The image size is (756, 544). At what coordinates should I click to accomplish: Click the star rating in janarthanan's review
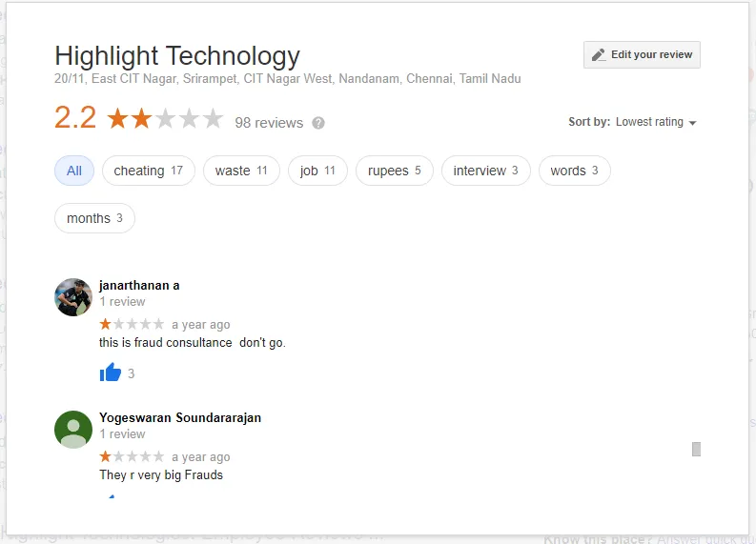coord(132,324)
